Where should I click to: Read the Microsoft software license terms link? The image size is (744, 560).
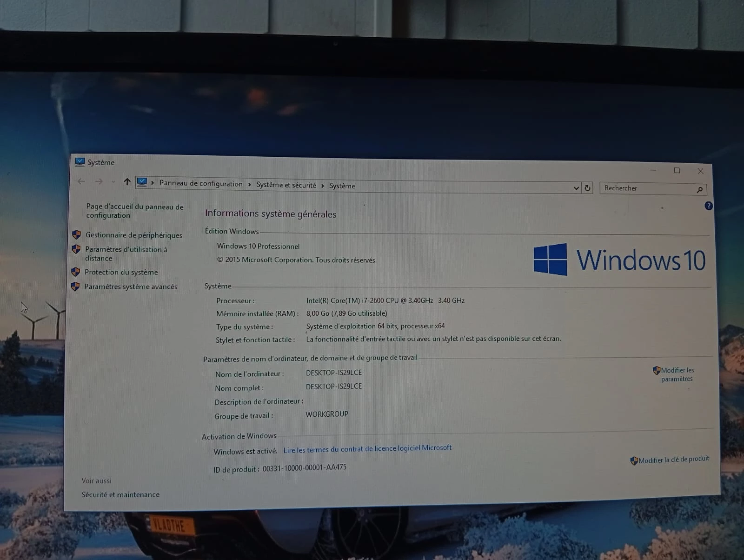tap(367, 449)
